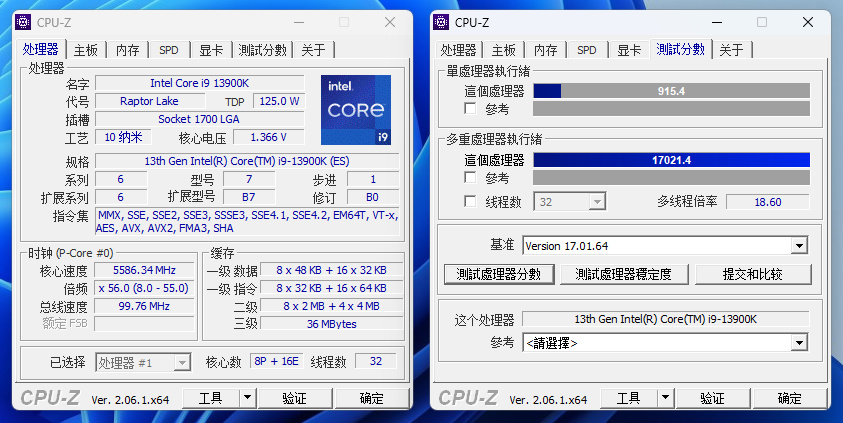
Task: Open 关于 tab in left window
Action: tap(313, 50)
